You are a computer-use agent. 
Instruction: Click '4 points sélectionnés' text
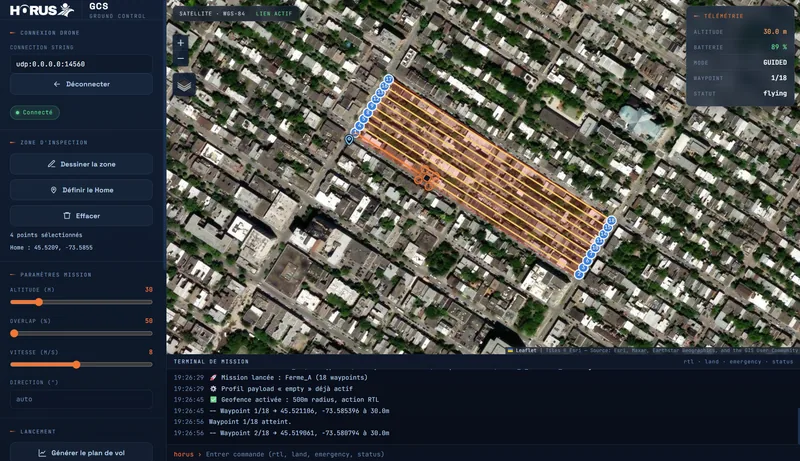click(46, 235)
